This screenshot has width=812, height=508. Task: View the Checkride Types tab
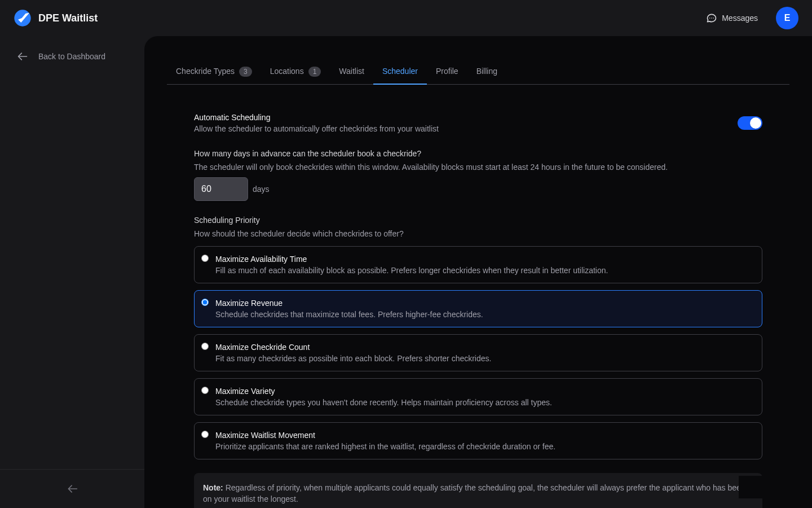[205, 71]
